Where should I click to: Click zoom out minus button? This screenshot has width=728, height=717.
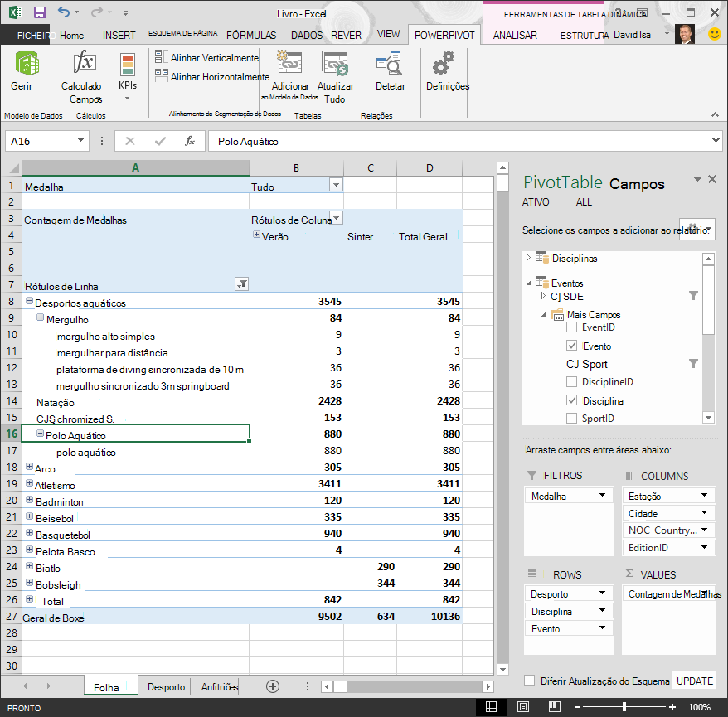[577, 707]
